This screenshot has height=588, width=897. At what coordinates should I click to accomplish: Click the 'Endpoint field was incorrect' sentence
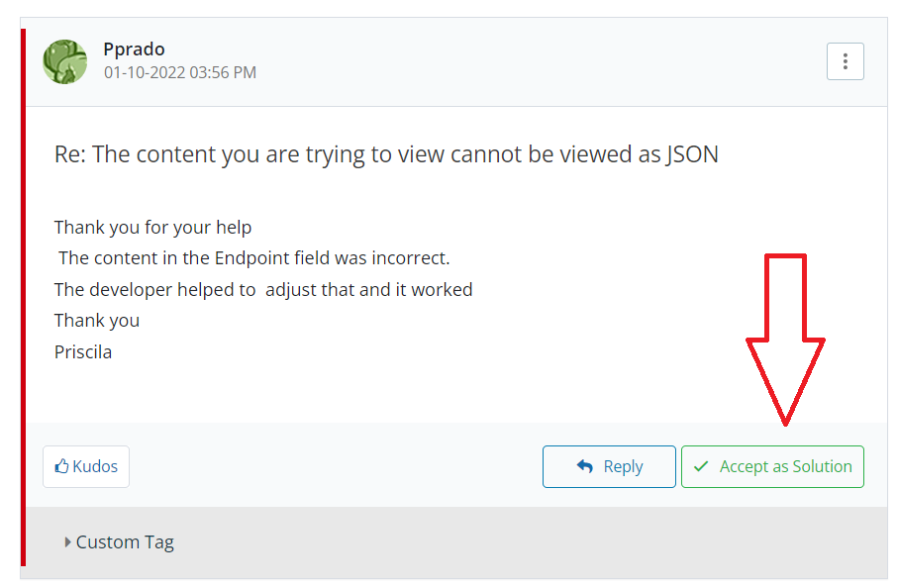pos(253,257)
